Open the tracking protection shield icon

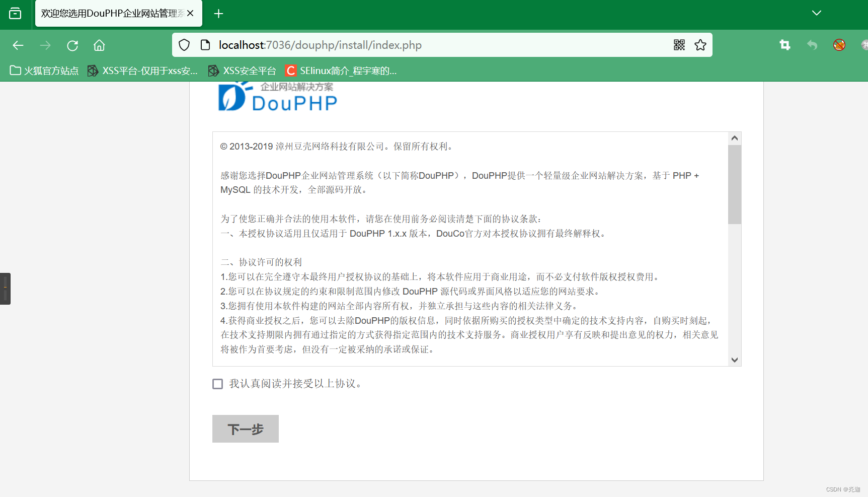[x=184, y=45]
